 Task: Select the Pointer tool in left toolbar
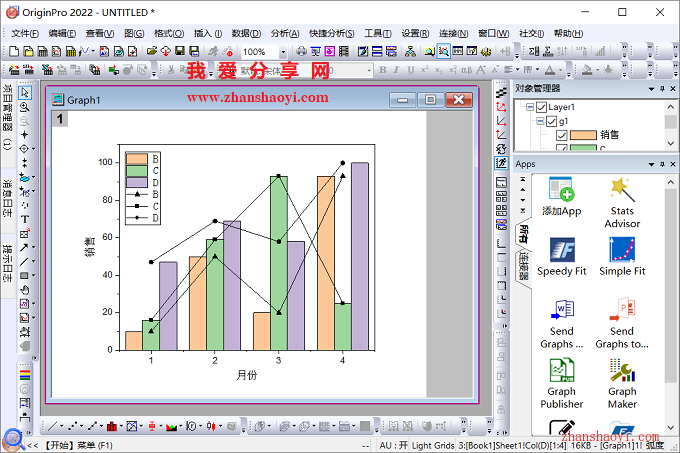(x=25, y=92)
